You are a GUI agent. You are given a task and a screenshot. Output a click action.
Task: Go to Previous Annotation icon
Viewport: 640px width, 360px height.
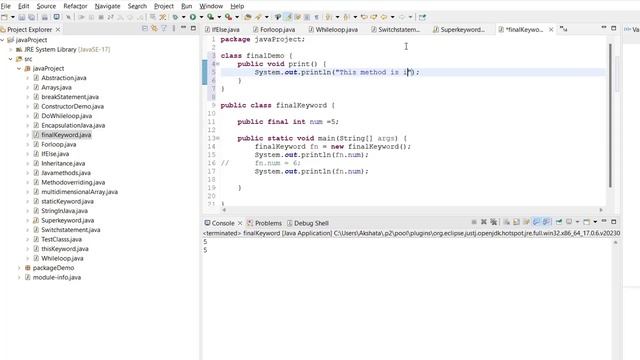pyautogui.click(x=346, y=17)
